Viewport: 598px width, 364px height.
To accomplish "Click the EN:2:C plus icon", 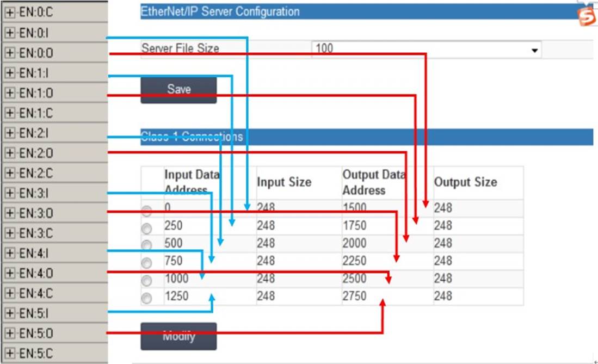I will click(x=10, y=173).
